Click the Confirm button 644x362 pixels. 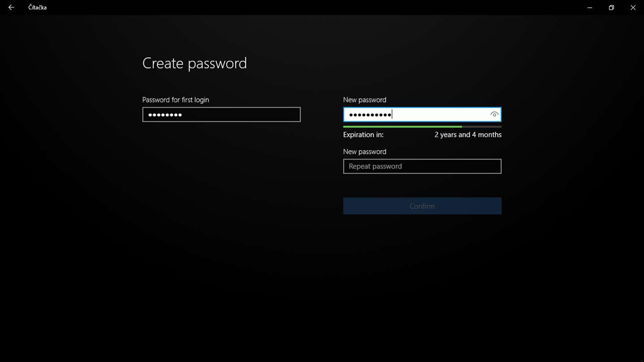click(x=422, y=206)
